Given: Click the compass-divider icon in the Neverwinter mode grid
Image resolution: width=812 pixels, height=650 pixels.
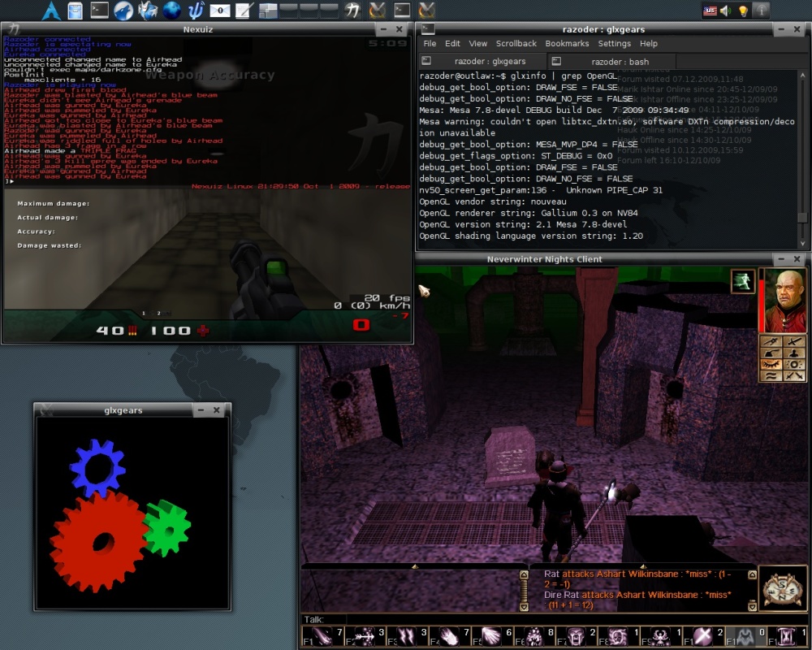Looking at the screenshot, I should (x=771, y=341).
